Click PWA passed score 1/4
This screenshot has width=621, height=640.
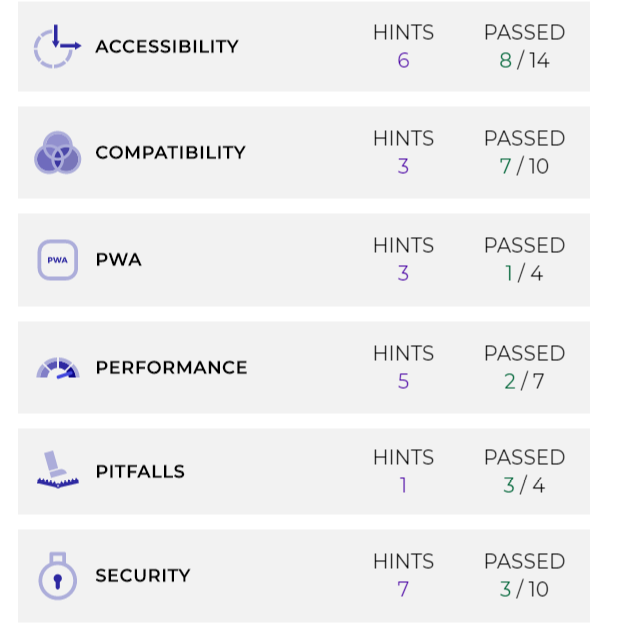pyautogui.click(x=524, y=273)
